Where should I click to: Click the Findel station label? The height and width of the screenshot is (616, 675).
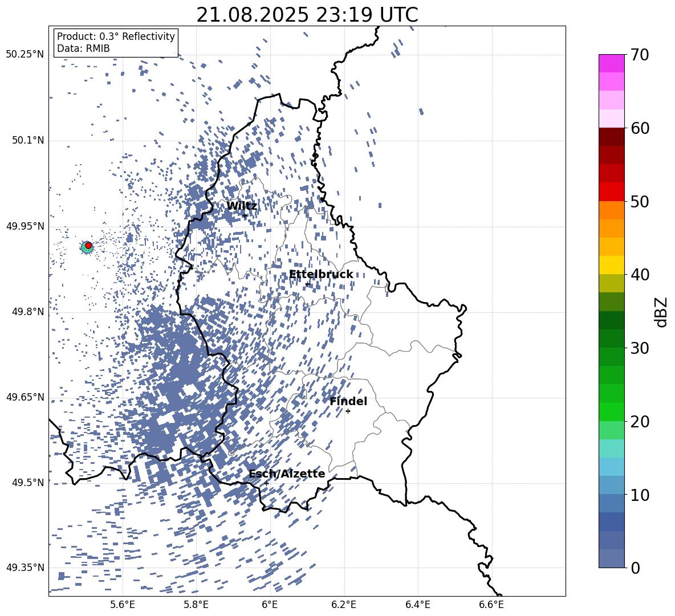coord(348,401)
